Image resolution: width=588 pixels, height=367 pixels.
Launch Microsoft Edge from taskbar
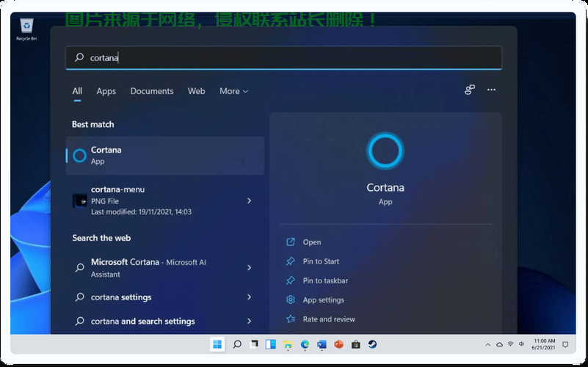(305, 344)
